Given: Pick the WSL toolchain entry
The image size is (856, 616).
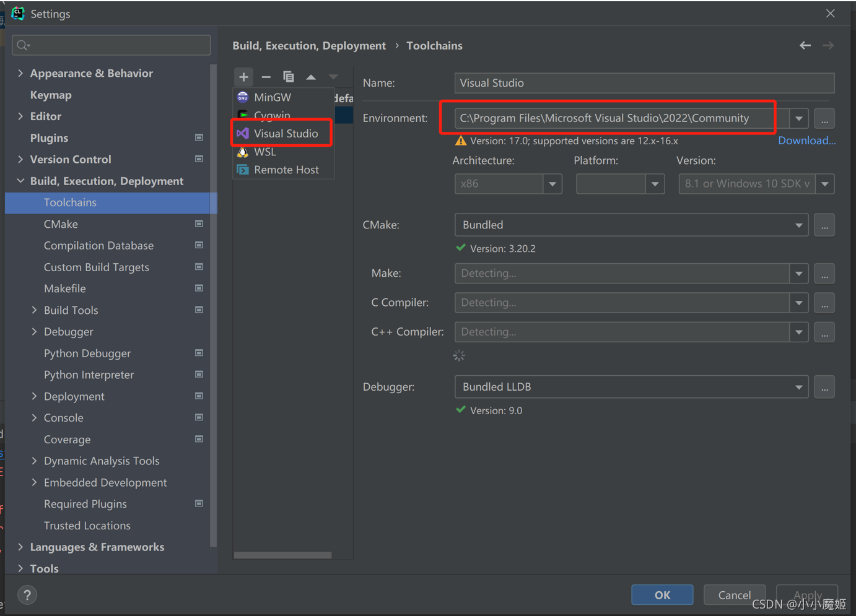Looking at the screenshot, I should tap(264, 151).
